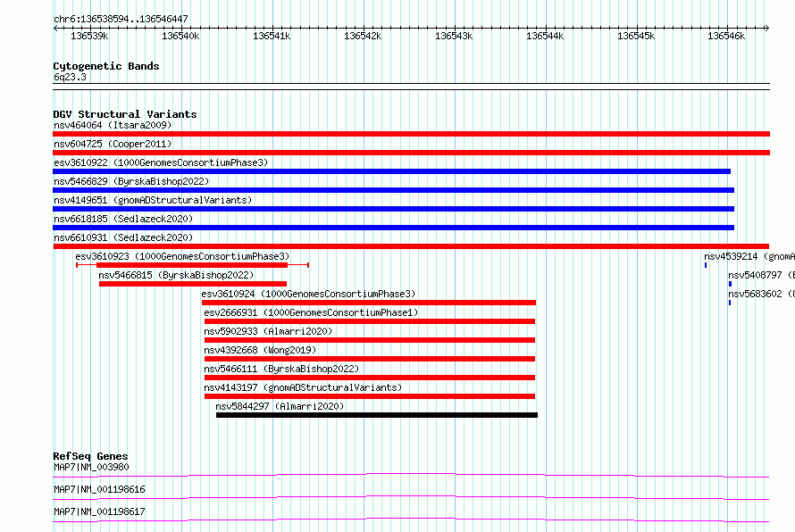Image resolution: width=795 pixels, height=532 pixels.
Task: Click nsv4392668 (Wong2019) label
Action: click(x=260, y=350)
